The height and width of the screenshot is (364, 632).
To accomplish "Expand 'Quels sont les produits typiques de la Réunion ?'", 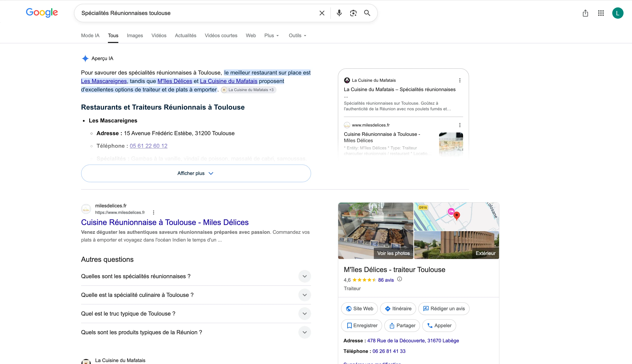I will [x=196, y=332].
